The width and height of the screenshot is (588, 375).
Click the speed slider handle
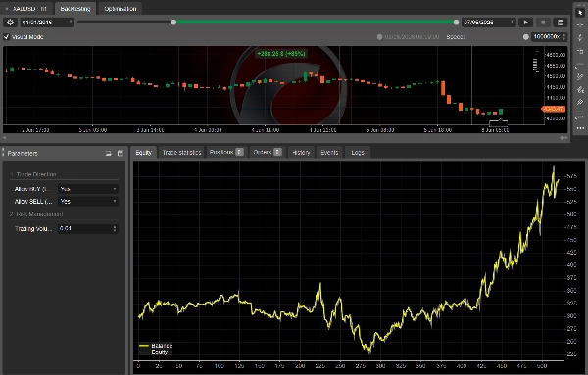tap(525, 36)
